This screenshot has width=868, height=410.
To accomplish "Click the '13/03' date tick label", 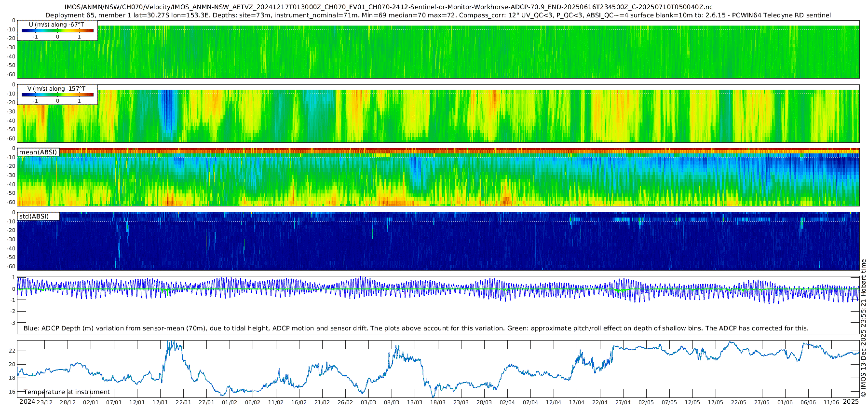I will (x=415, y=402).
